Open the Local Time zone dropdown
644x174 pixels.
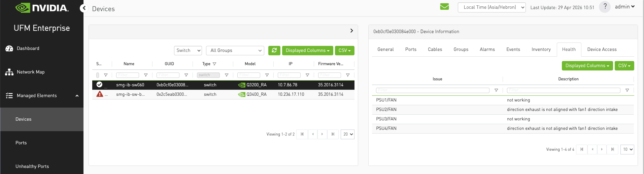pyautogui.click(x=492, y=7)
